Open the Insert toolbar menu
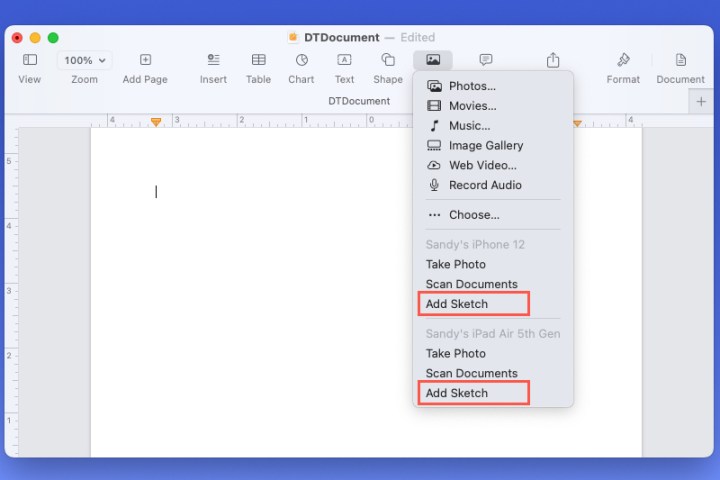720x480 pixels. point(213,61)
